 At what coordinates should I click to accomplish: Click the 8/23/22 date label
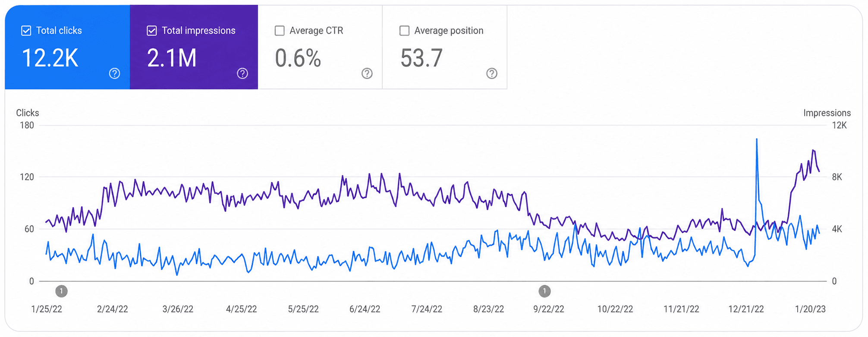tap(488, 309)
